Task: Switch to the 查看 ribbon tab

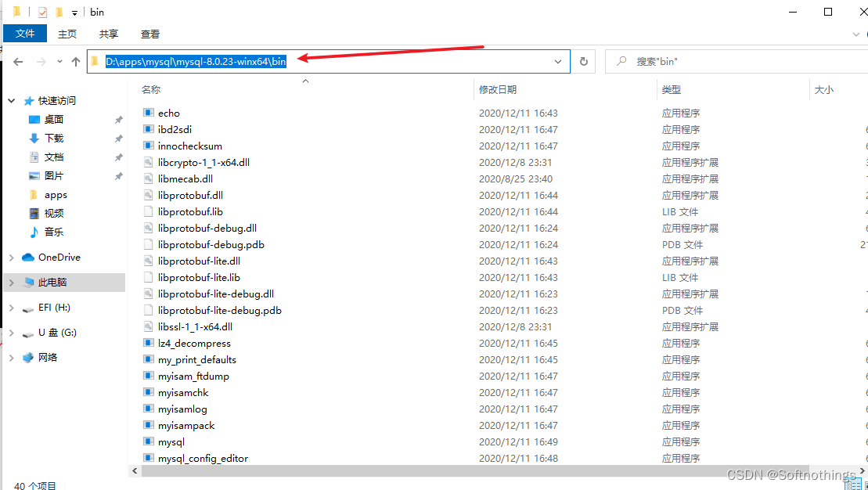Action: click(x=150, y=34)
